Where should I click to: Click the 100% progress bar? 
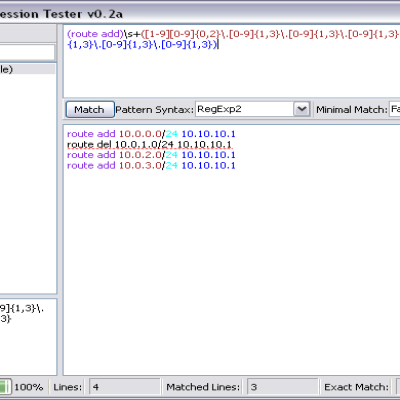tap(5, 387)
